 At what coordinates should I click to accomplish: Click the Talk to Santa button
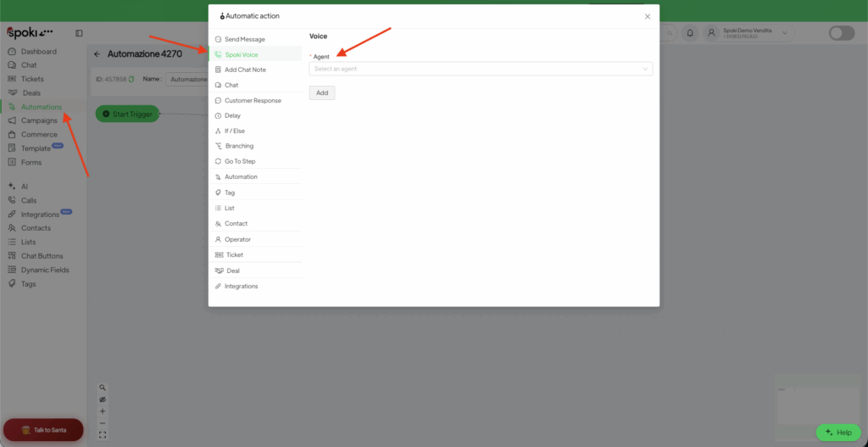point(43,430)
